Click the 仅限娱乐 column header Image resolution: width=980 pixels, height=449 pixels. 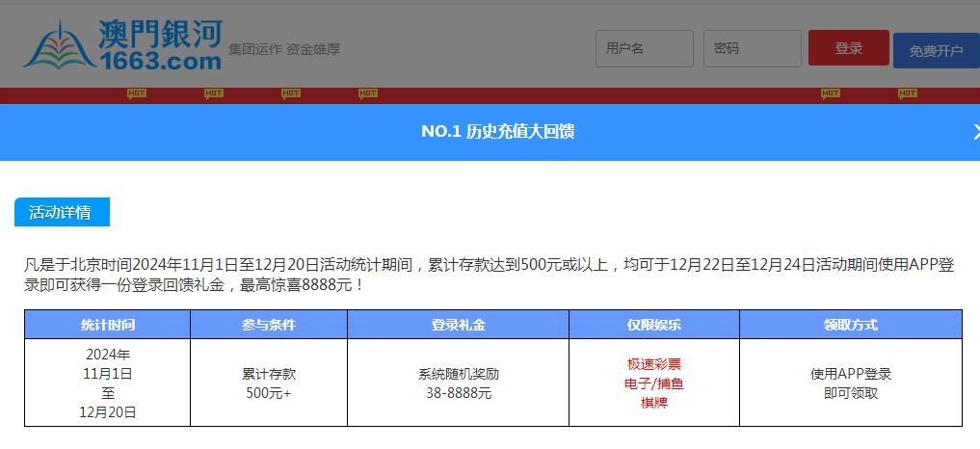coord(653,325)
